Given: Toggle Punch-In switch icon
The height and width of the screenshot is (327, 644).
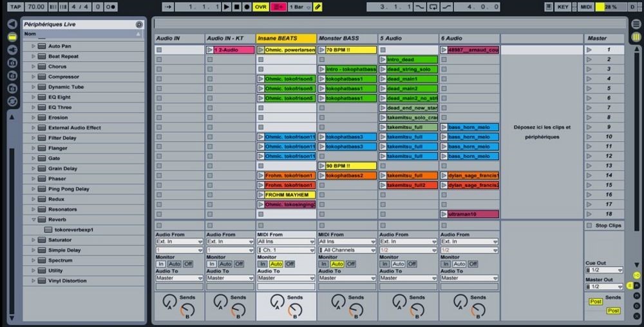Looking at the screenshot, I should point(420,6).
